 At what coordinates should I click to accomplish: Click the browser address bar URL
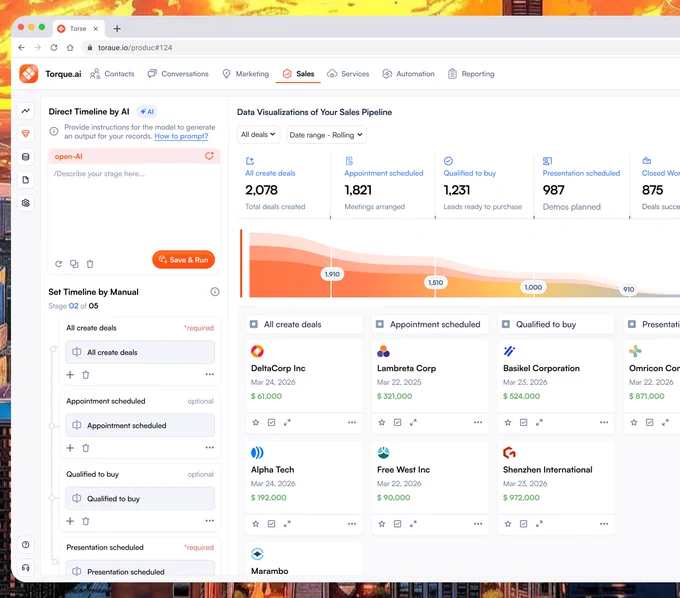pos(135,48)
